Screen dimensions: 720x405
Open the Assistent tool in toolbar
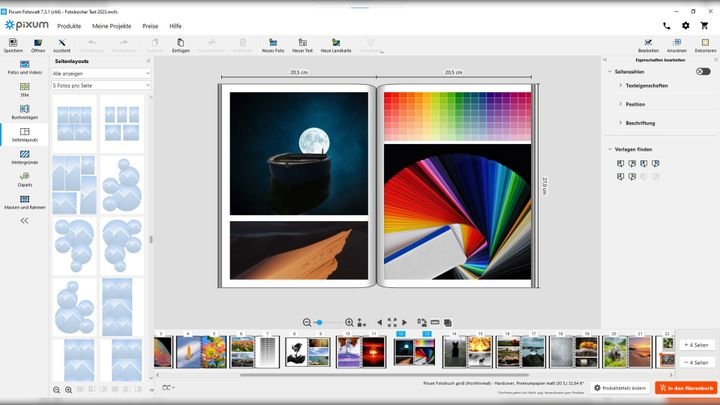coord(62,43)
